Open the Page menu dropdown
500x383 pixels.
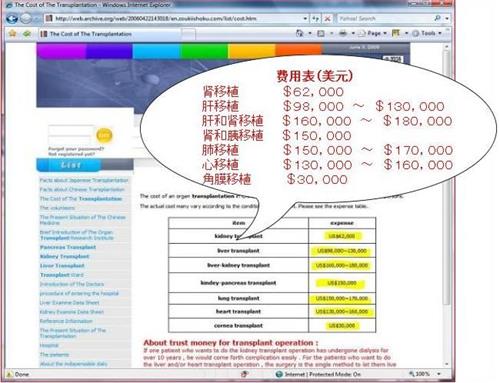tap(372, 33)
